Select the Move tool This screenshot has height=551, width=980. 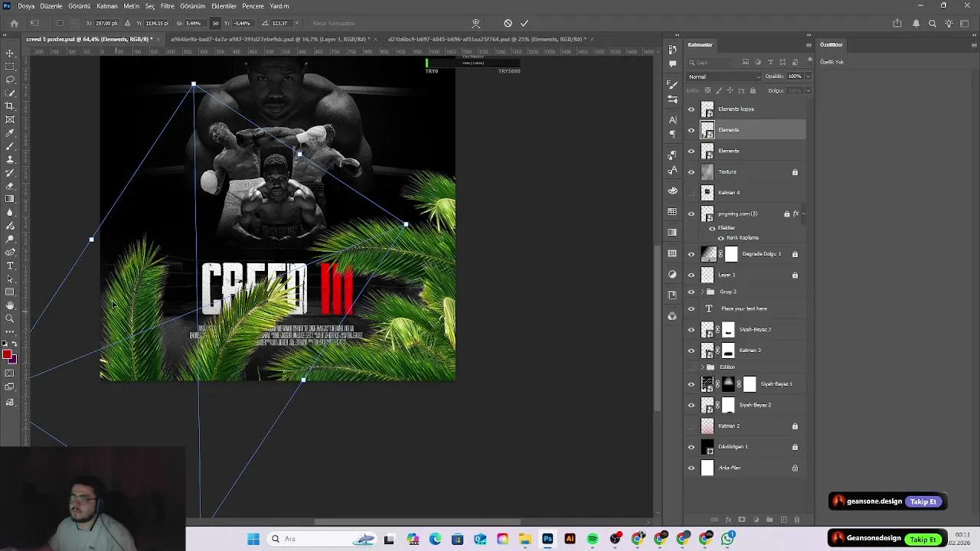(x=10, y=54)
